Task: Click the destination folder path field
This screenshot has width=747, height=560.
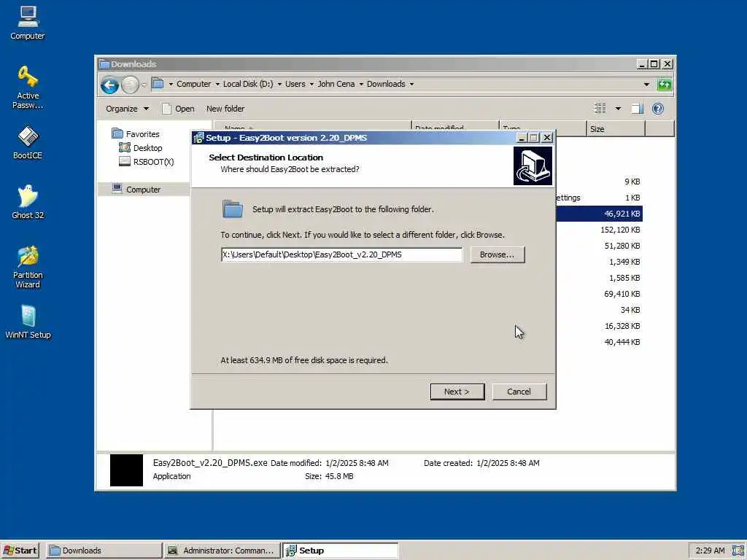Action: [x=341, y=254]
